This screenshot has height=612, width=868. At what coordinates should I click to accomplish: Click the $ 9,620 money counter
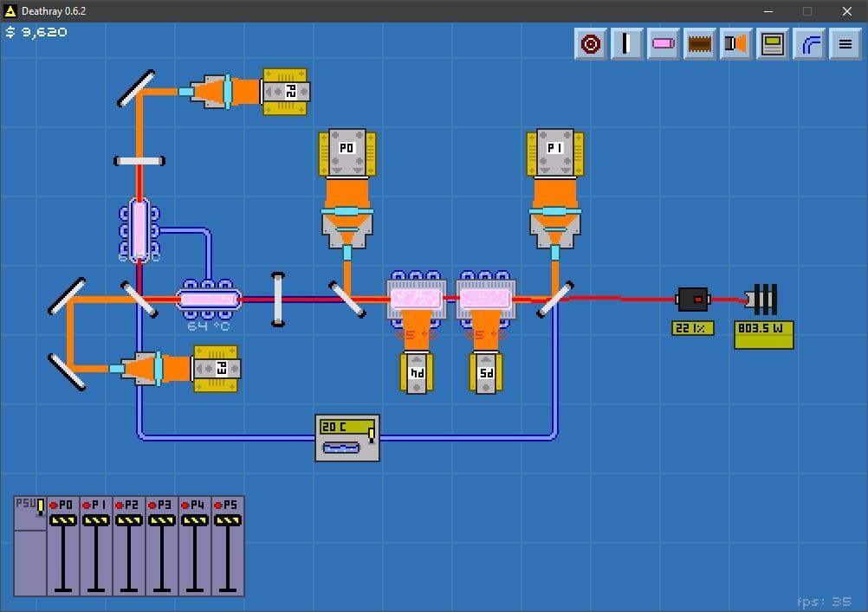(x=36, y=32)
